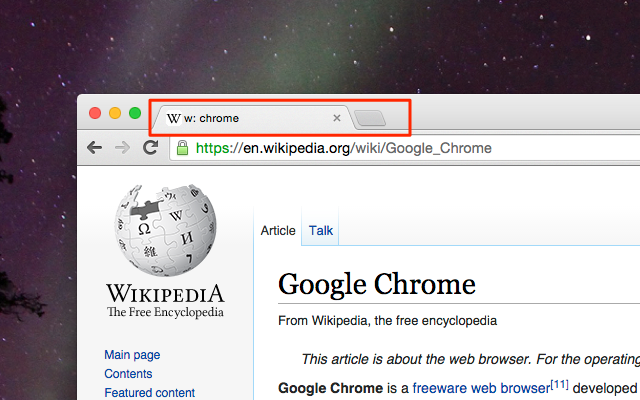
Task: Open a new tab with the blank tab button
Action: pyautogui.click(x=370, y=118)
